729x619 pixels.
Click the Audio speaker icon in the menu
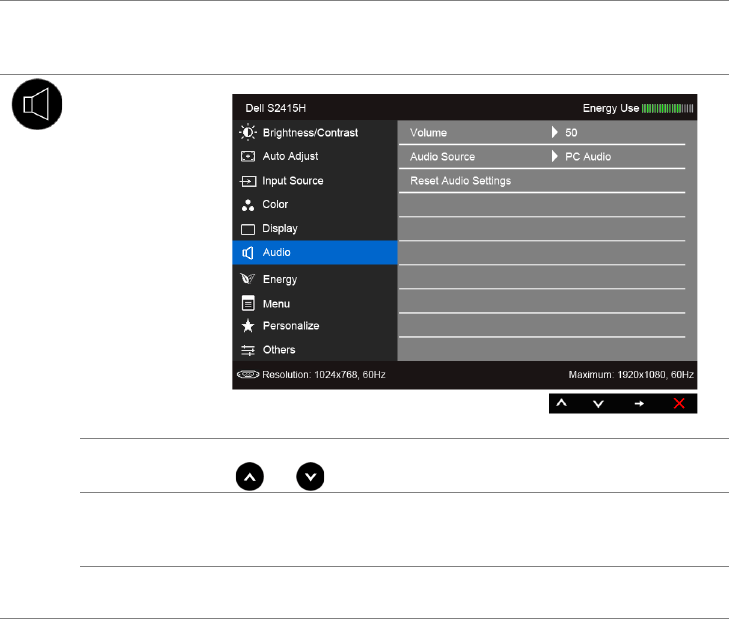pos(248,253)
